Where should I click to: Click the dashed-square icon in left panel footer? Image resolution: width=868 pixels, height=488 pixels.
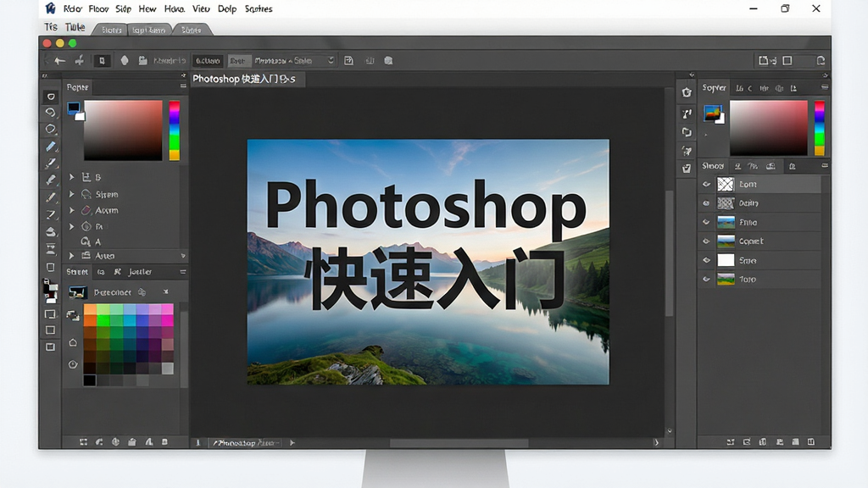(83, 442)
